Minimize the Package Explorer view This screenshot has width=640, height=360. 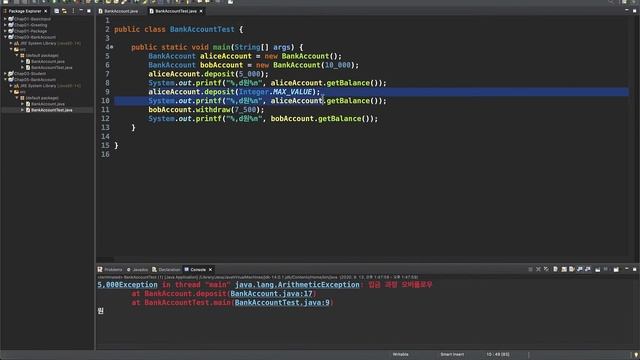tap(81, 11)
